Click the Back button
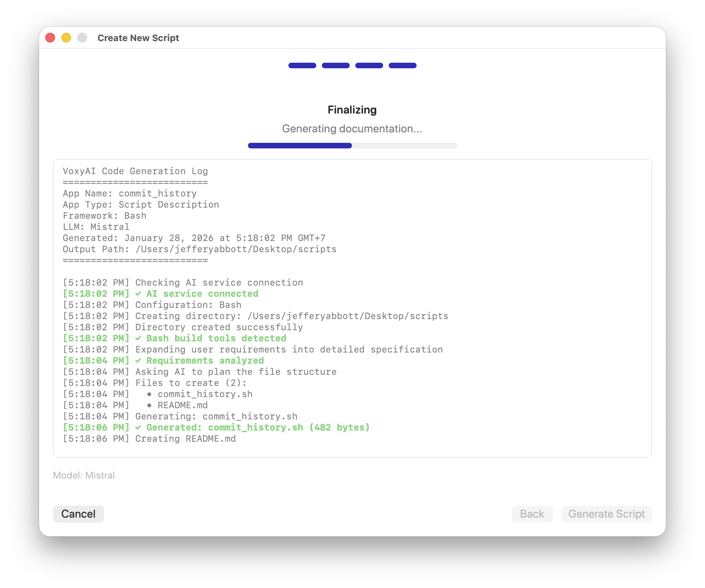Image resolution: width=705 pixels, height=588 pixels. (532, 514)
